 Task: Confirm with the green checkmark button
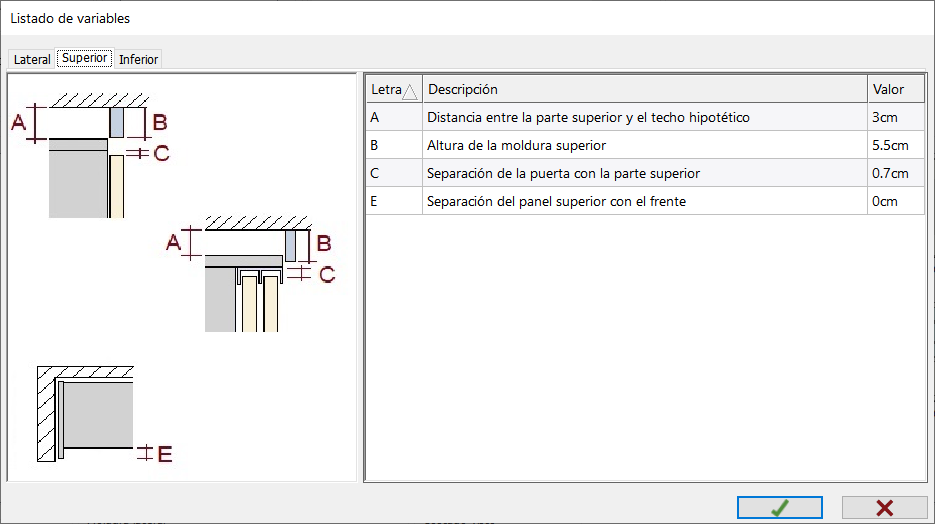pyautogui.click(x=779, y=507)
